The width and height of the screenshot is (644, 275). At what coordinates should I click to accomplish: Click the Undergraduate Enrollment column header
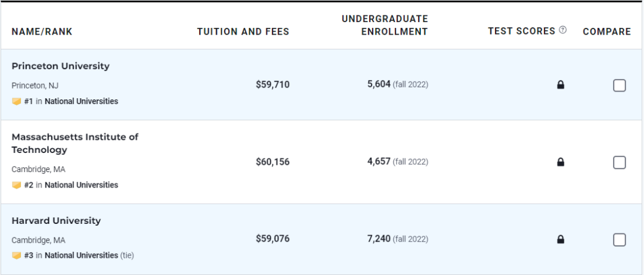click(x=385, y=26)
